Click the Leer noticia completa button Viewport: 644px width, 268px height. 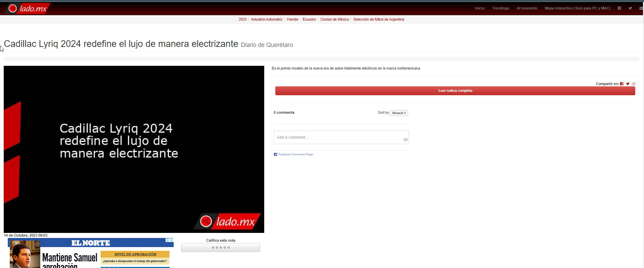click(x=455, y=91)
